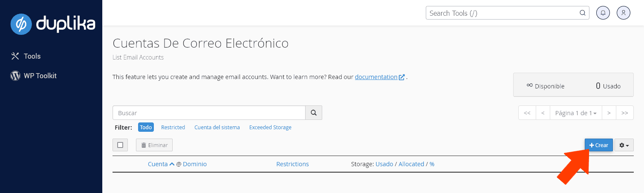This screenshot has width=644, height=193.
Task: Go to the first page with <<
Action: click(527, 113)
